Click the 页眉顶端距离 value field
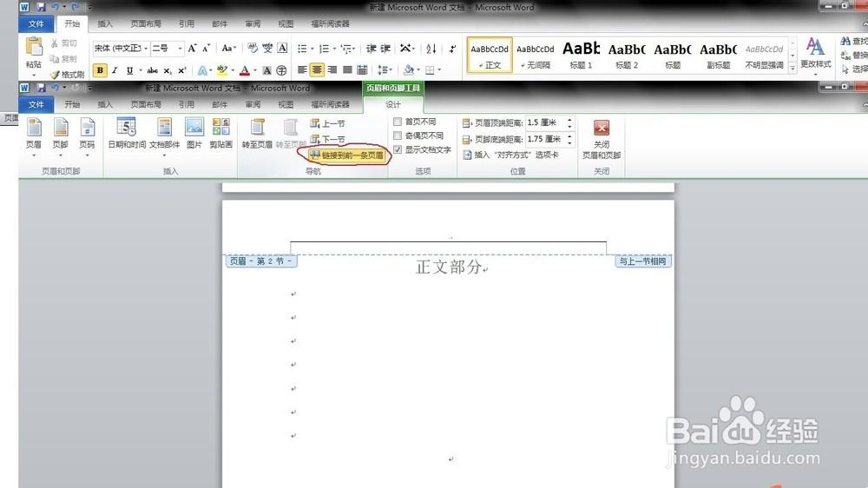This screenshot has width=868, height=488. [x=544, y=123]
